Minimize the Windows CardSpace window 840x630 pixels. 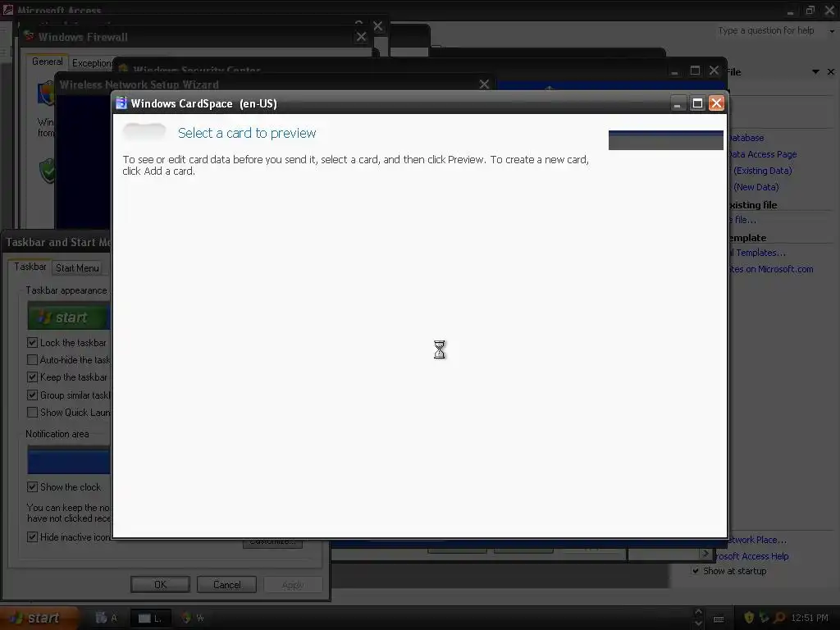coord(678,104)
